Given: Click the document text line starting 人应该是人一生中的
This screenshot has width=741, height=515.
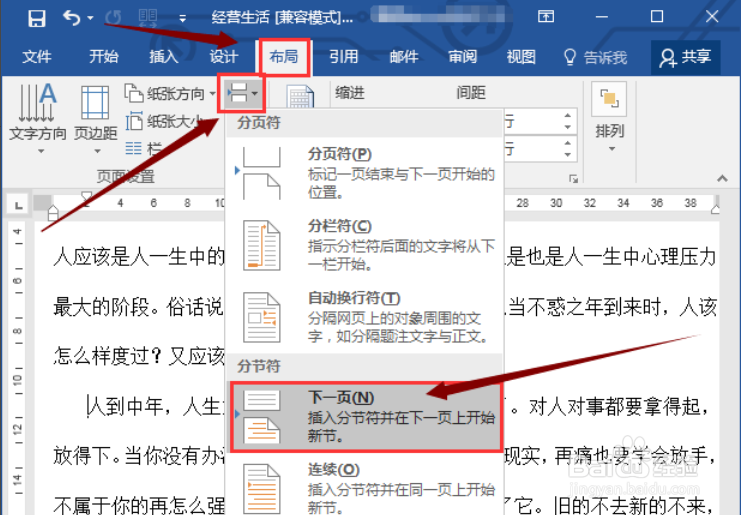Looking at the screenshot, I should click(138, 257).
